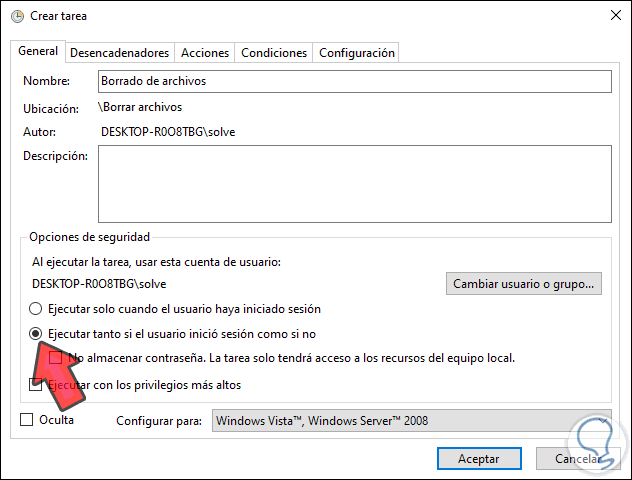Image resolution: width=632 pixels, height=480 pixels.
Task: Open the Configuración tab
Action: point(357,53)
